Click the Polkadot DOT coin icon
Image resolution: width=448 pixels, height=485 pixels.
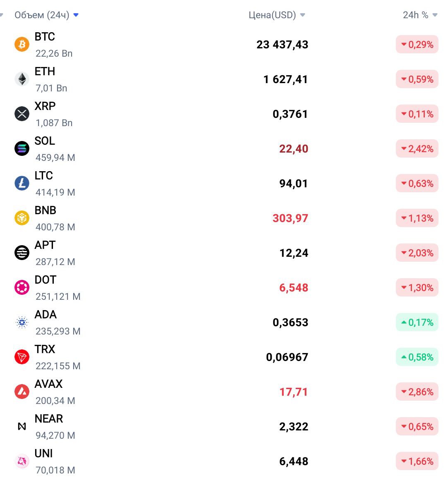pyautogui.click(x=22, y=287)
